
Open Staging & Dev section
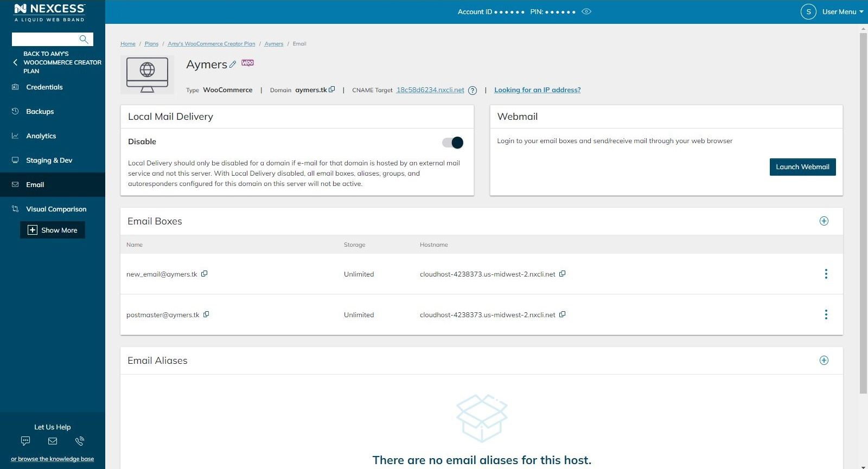[x=49, y=160]
